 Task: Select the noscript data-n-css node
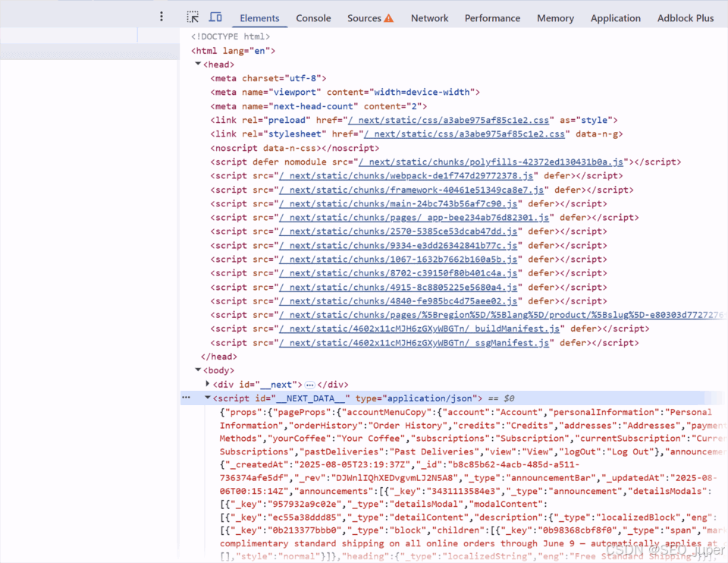[295, 148]
